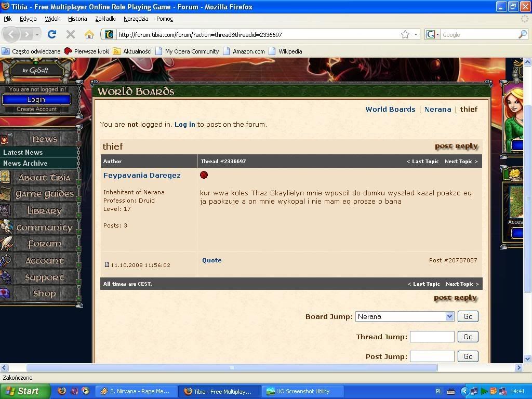The height and width of the screenshot is (399, 532).
Task: Open author profile Feypavania Daregez
Action: click(x=142, y=176)
